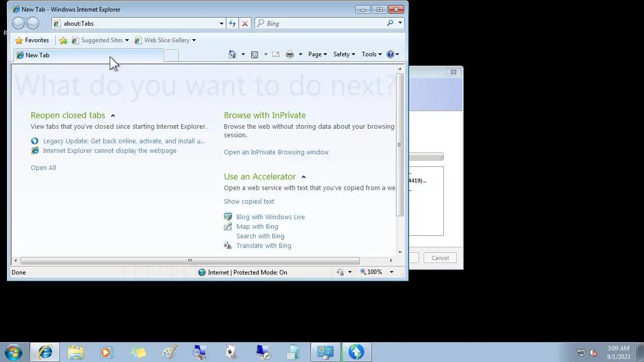Expand the Web Slice Gallery dropdown

point(194,40)
